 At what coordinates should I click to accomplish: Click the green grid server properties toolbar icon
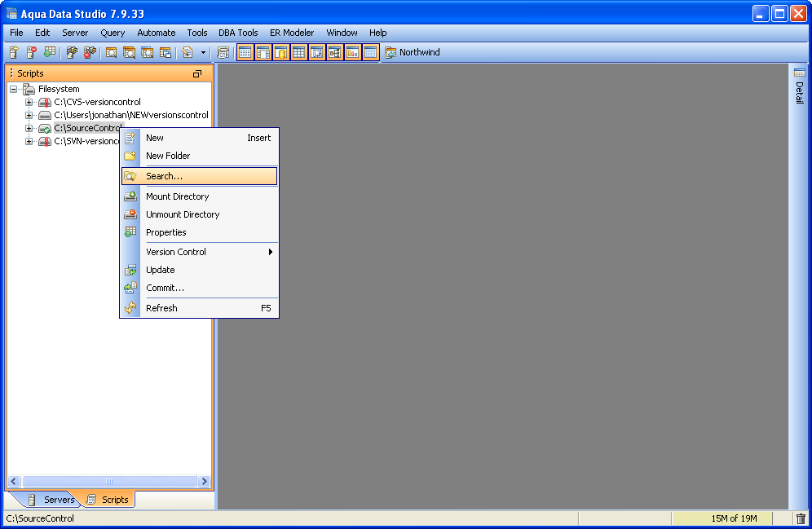(x=49, y=52)
